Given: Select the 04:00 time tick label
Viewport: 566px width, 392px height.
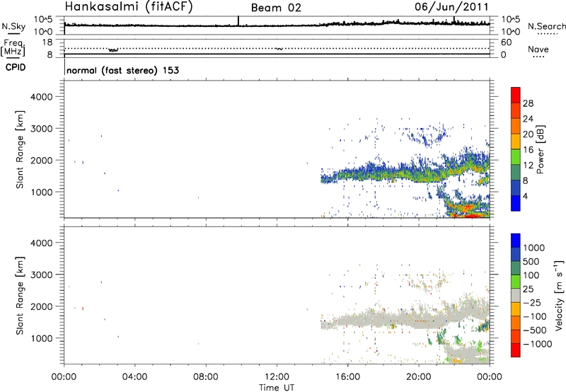Looking at the screenshot, I should [x=134, y=377].
